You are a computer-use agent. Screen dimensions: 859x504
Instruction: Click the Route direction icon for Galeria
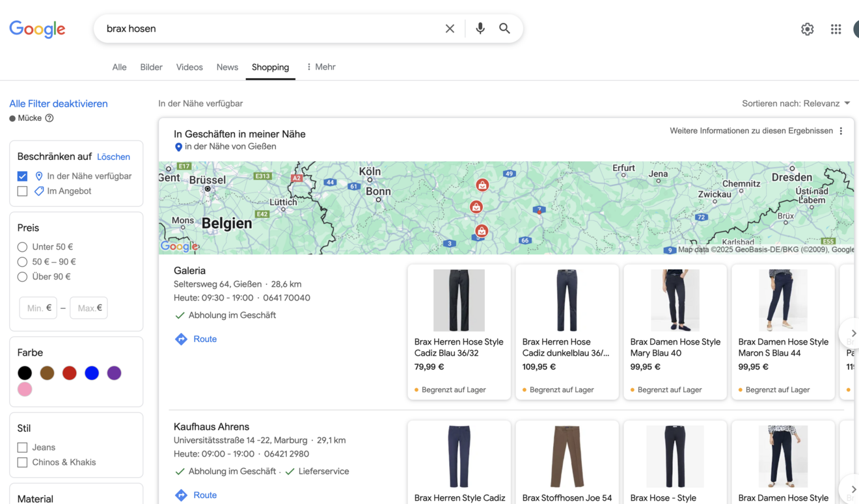[x=182, y=339]
